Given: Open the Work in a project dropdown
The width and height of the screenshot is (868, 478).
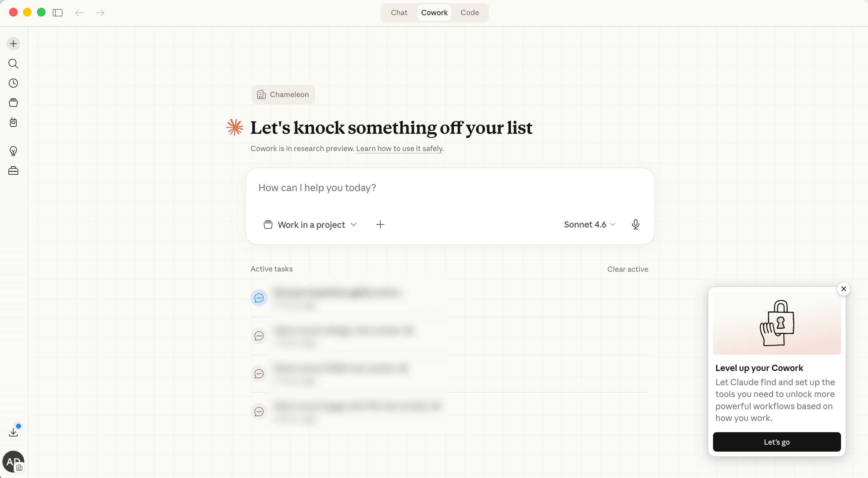Looking at the screenshot, I should [310, 224].
